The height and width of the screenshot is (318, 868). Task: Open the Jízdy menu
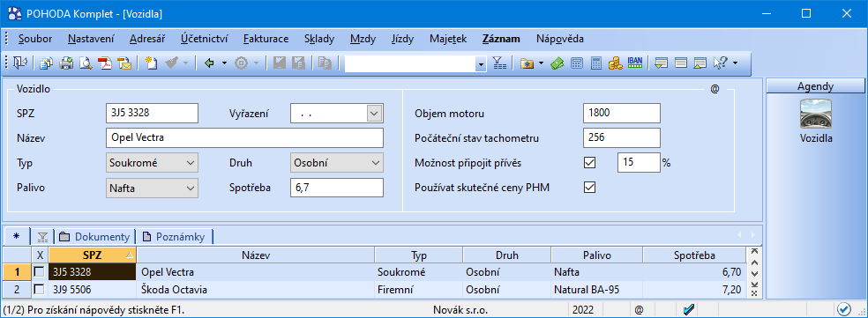(x=402, y=39)
